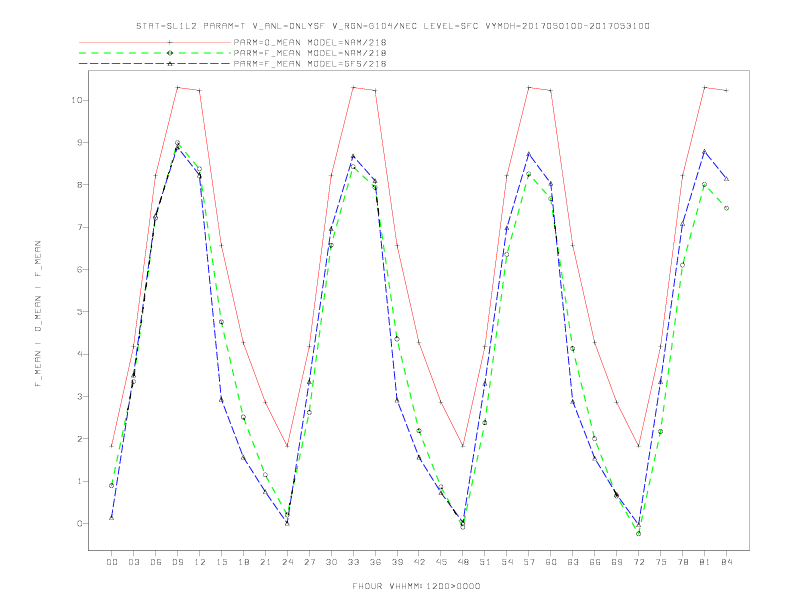The width and height of the screenshot is (792, 612).
Task: Click x-axis tick label 54
Action: tap(507, 562)
